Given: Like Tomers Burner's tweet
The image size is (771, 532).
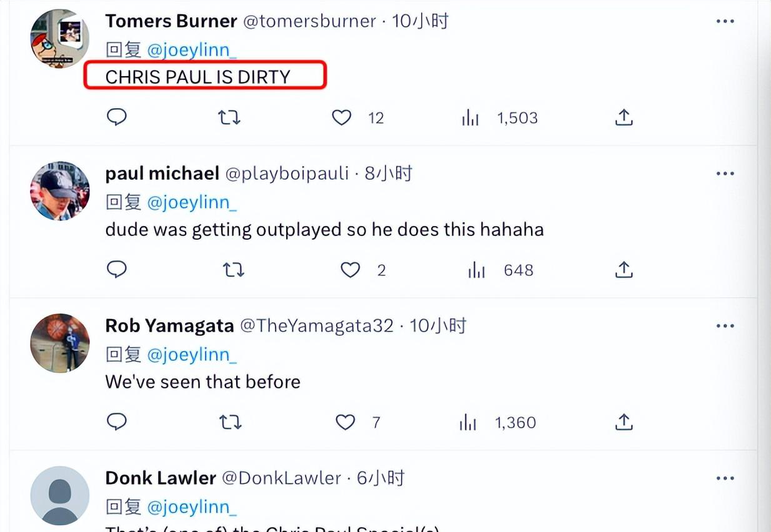Looking at the screenshot, I should tap(341, 117).
